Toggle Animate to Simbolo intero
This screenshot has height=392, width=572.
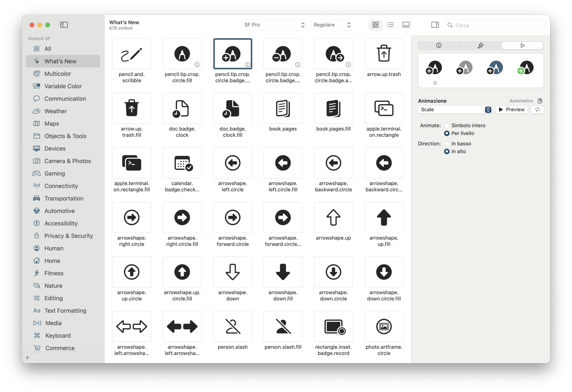click(x=447, y=125)
